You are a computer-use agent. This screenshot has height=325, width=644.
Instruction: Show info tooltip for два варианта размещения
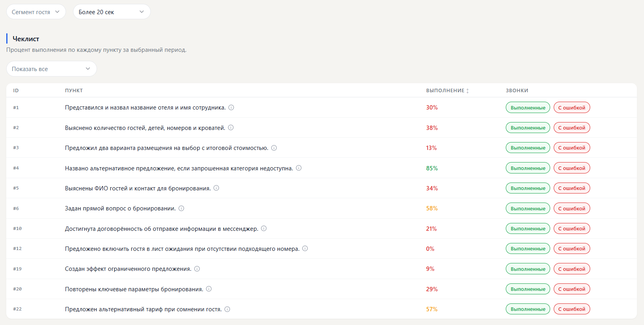(274, 148)
